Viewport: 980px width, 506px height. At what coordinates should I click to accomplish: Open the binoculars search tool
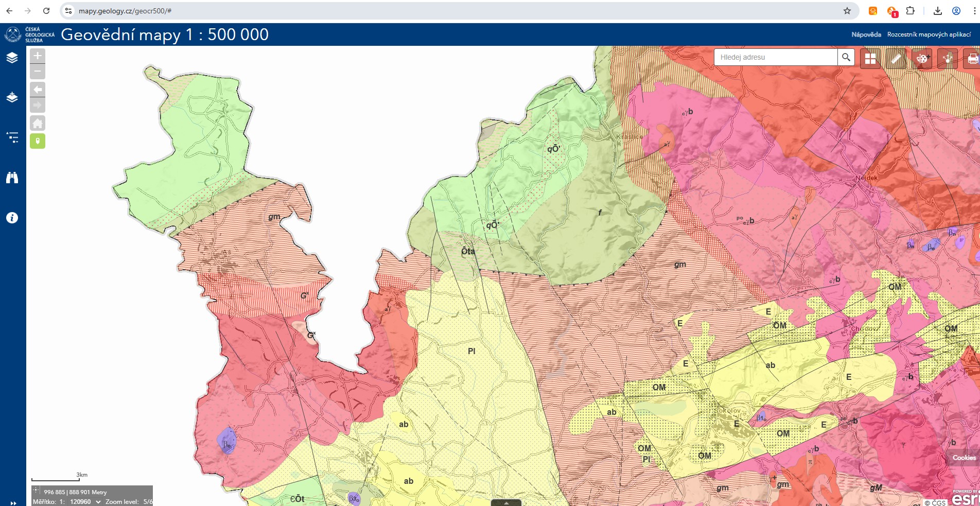12,178
